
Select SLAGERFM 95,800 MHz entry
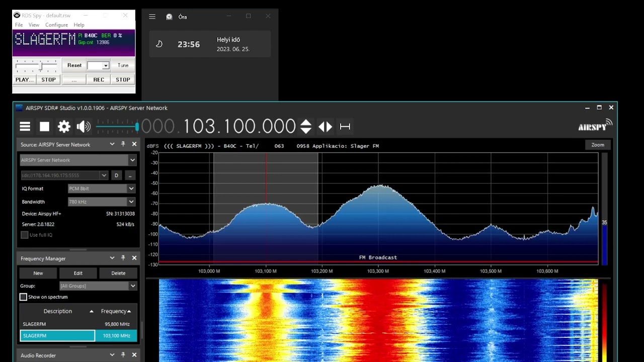click(x=78, y=324)
